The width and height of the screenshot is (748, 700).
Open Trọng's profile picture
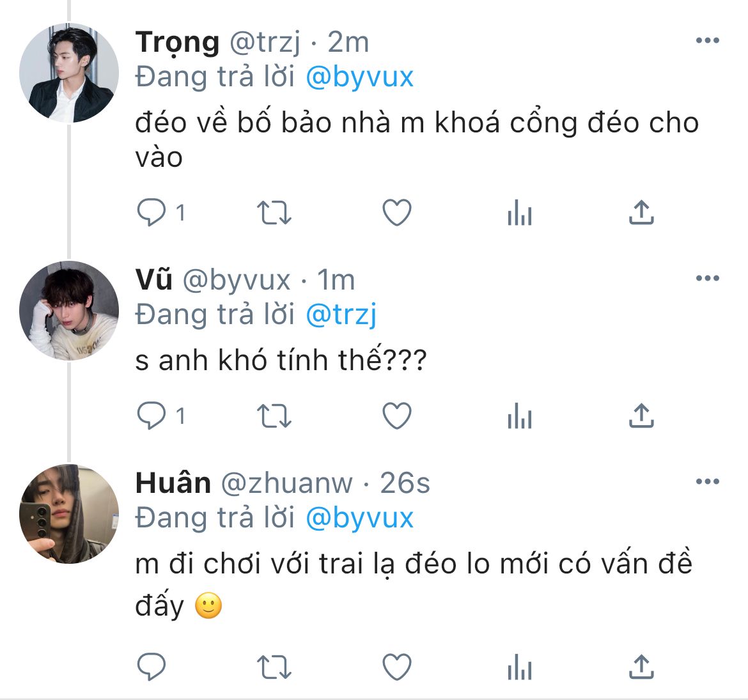point(69,73)
